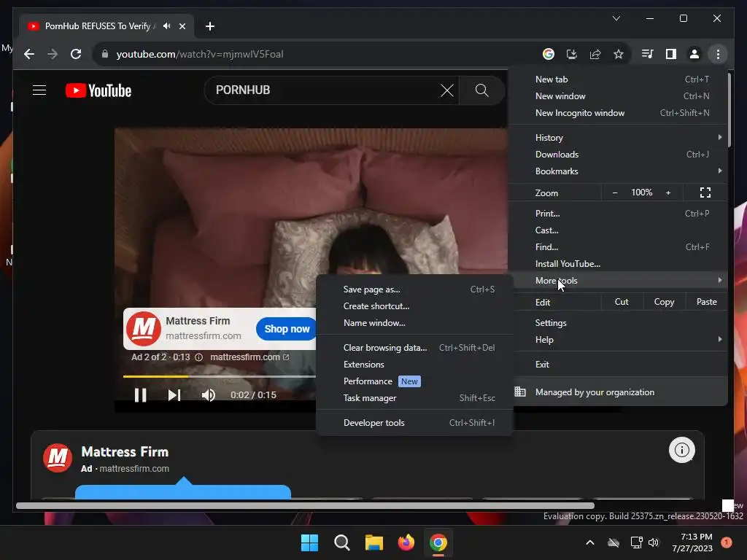Share this page via share icon

pos(595,54)
